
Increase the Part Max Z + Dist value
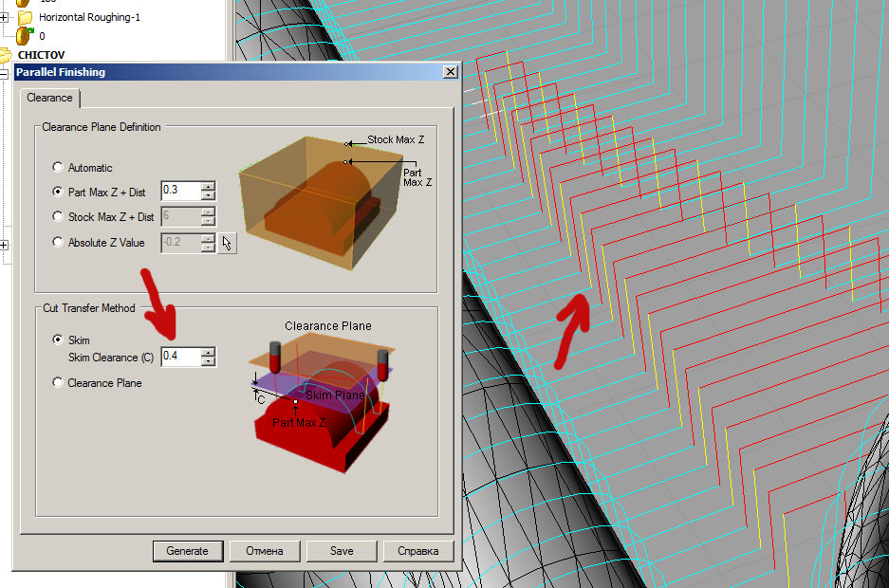[209, 186]
